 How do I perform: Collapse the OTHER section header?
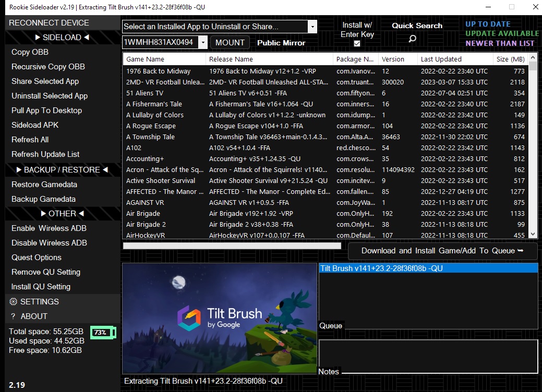[62, 214]
